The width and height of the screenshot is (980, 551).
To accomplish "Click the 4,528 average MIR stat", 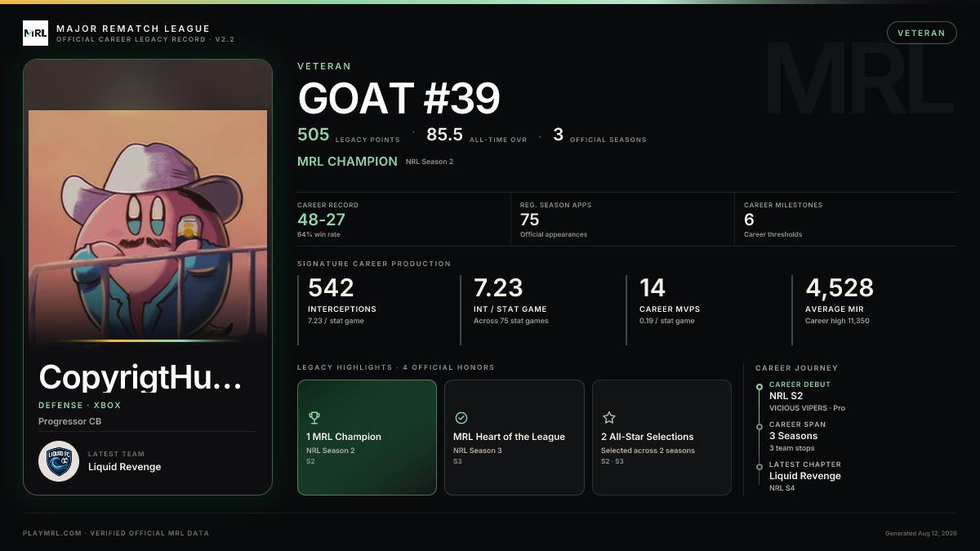I will pyautogui.click(x=840, y=287).
